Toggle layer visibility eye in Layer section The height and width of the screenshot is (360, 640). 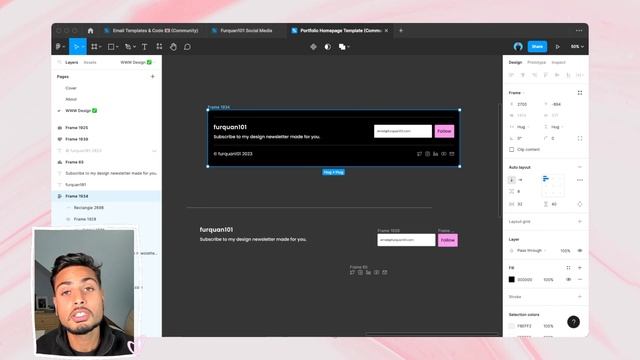click(580, 251)
